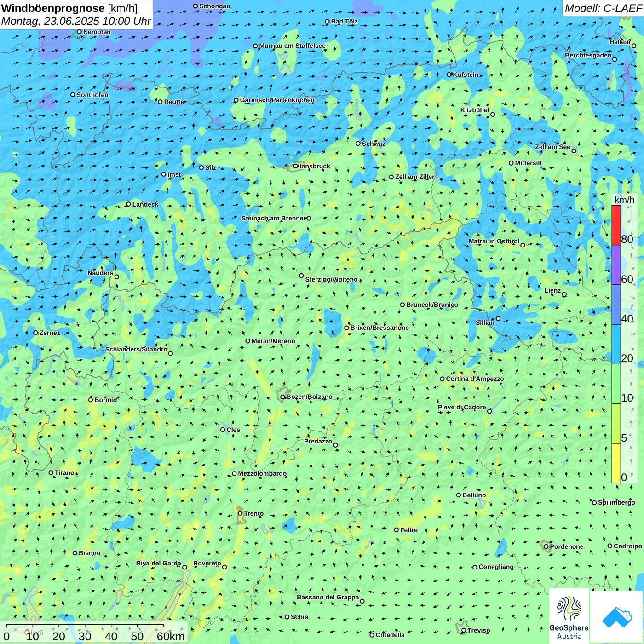Click the Kempten label on the map
644x644 pixels.
[97, 32]
